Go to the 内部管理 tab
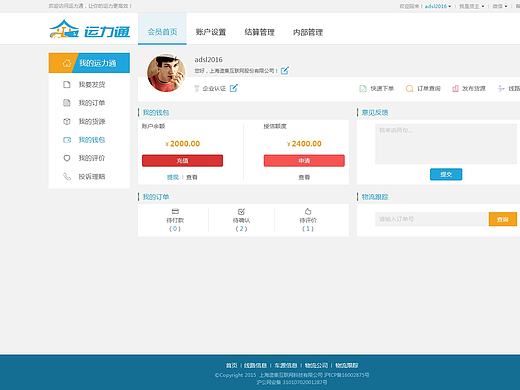The width and height of the screenshot is (520, 390). pyautogui.click(x=308, y=32)
